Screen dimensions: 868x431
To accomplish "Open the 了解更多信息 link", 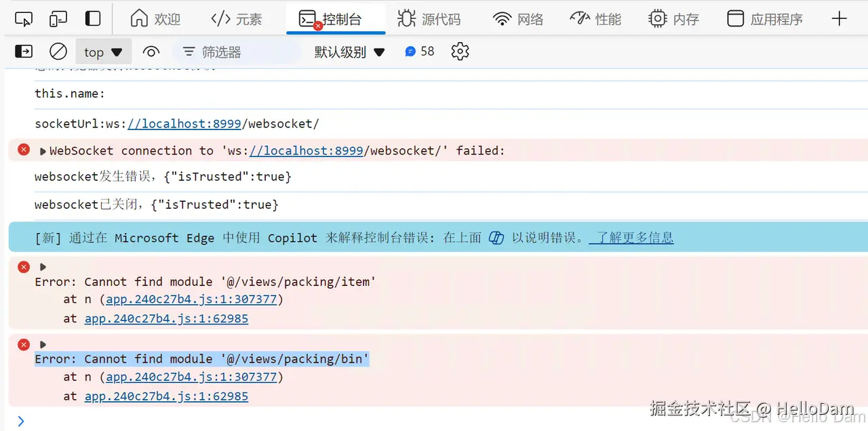I will click(631, 238).
